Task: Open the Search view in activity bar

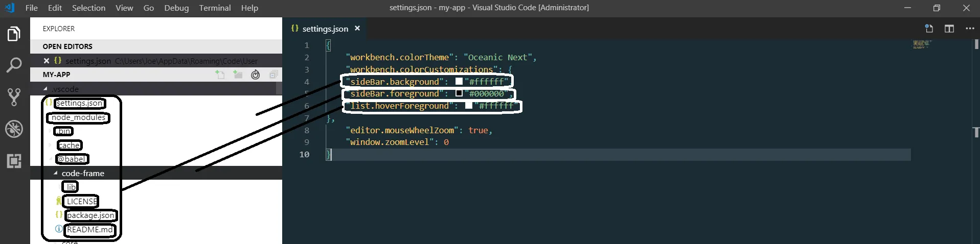Action: coord(14,65)
